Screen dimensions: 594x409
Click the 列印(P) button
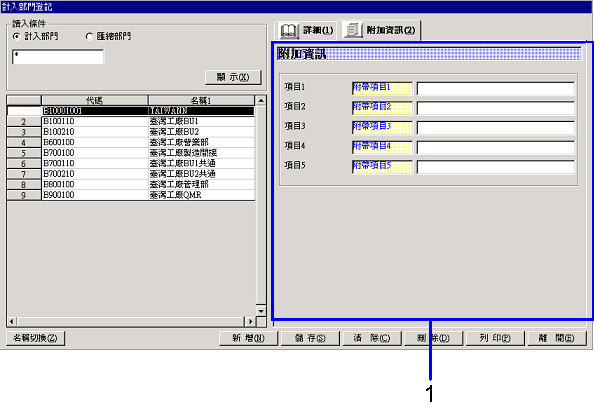point(495,338)
